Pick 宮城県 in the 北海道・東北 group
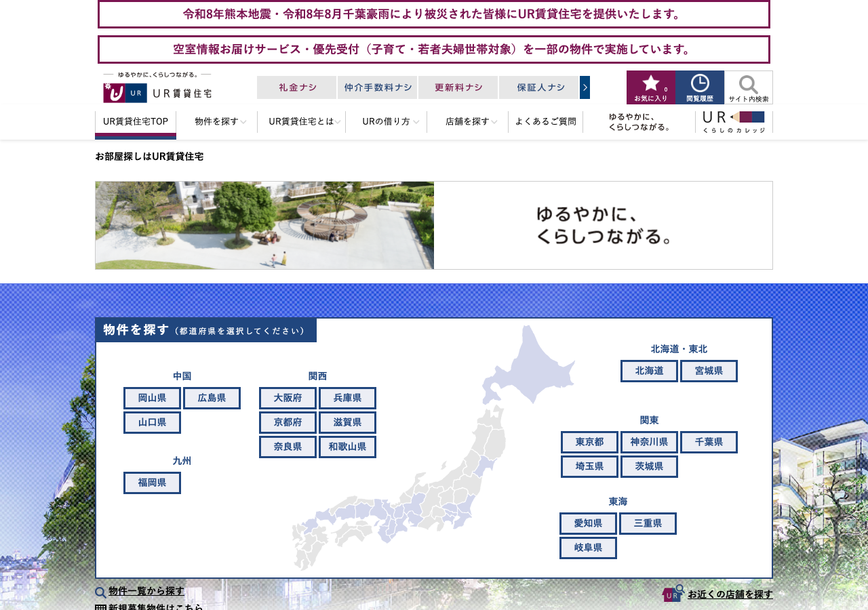 coord(709,371)
